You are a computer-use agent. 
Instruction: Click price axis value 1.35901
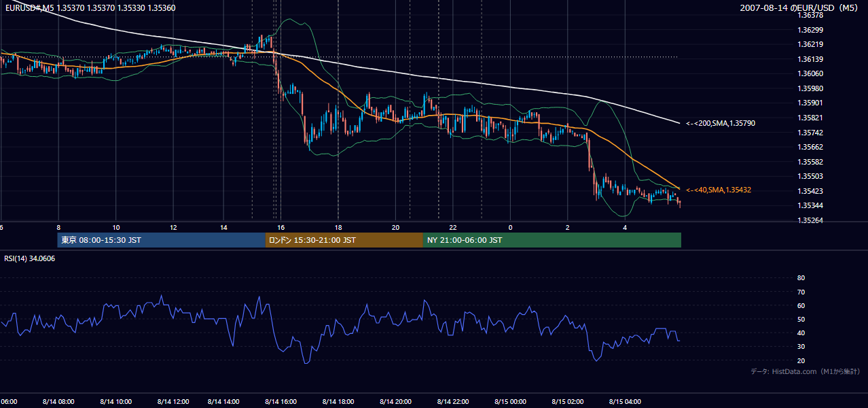(x=809, y=103)
